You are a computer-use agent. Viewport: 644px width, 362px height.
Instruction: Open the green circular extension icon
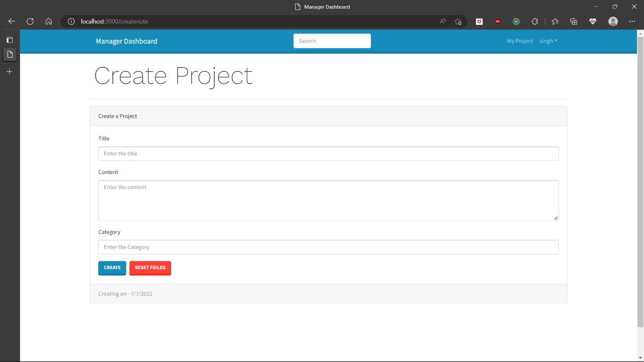coord(516,21)
